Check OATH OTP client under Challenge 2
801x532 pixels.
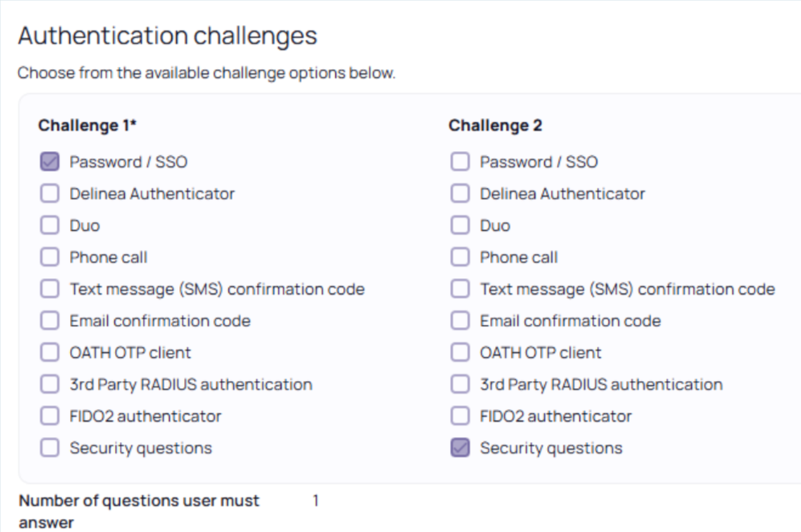click(x=460, y=353)
